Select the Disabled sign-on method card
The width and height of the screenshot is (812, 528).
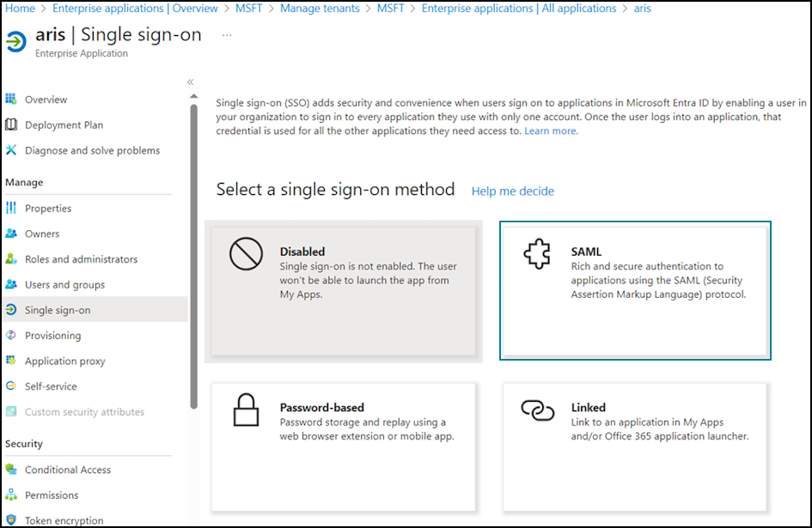344,291
